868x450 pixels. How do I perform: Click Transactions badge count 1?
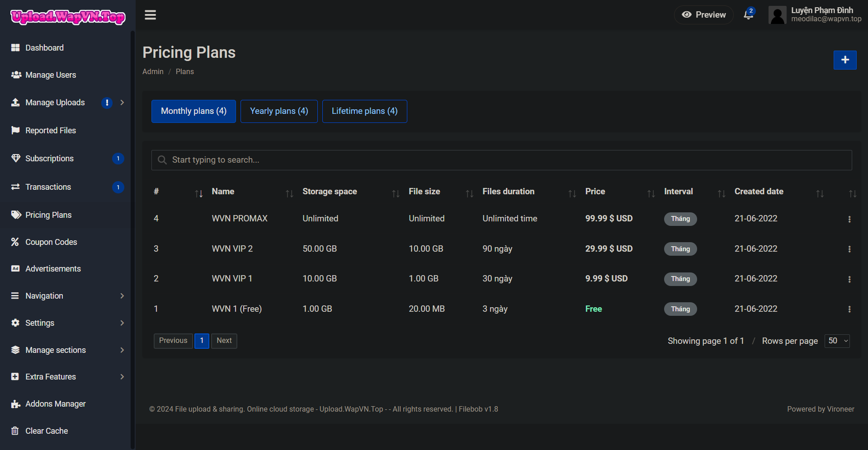click(118, 187)
